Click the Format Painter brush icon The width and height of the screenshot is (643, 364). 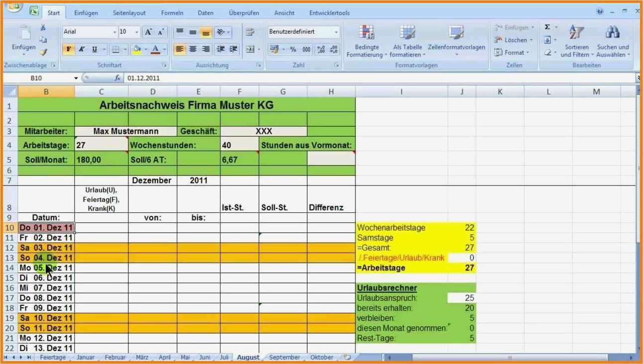point(43,52)
